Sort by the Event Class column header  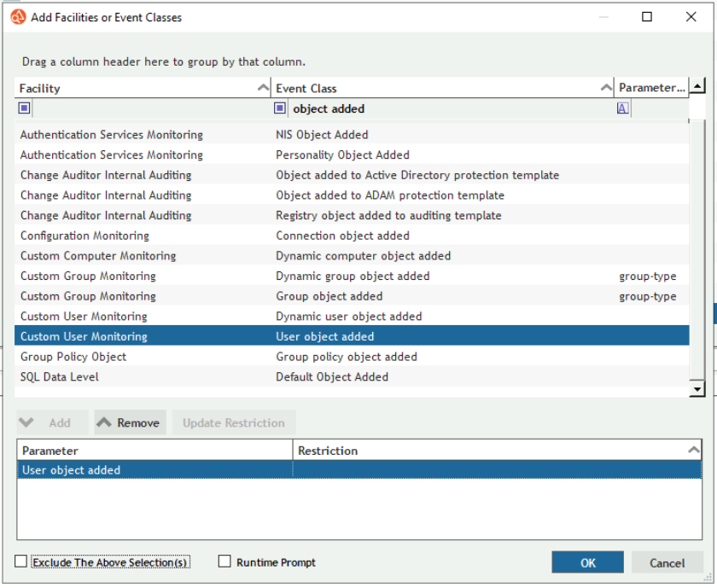point(435,88)
